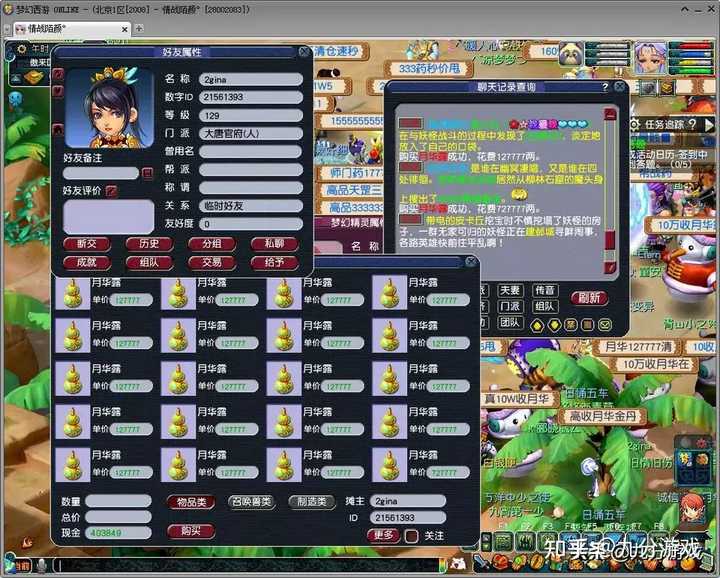Check the 关注 checkbox in stall panel
The height and width of the screenshot is (578, 720).
click(x=411, y=536)
